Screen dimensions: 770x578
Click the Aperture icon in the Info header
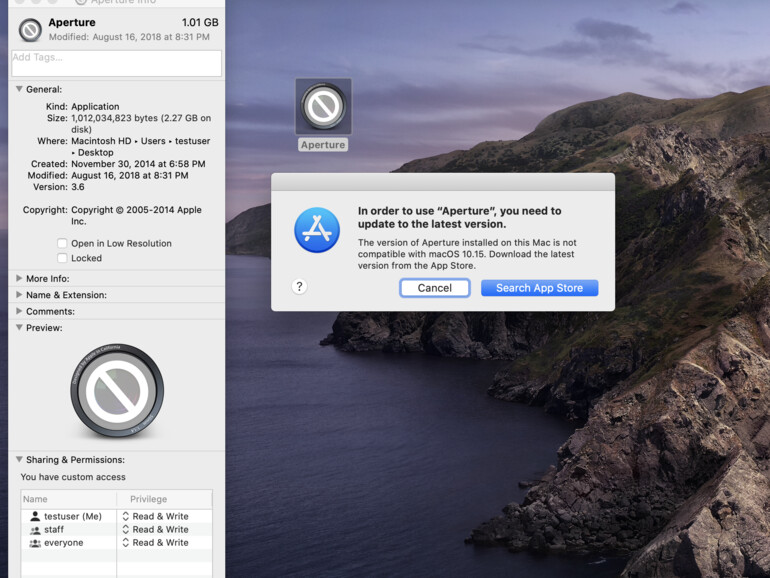pyautogui.click(x=31, y=30)
